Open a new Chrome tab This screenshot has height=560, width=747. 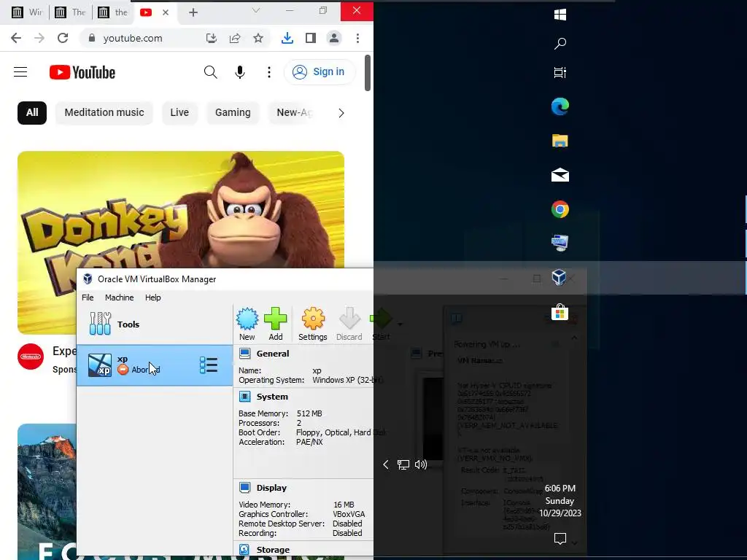[x=193, y=12]
